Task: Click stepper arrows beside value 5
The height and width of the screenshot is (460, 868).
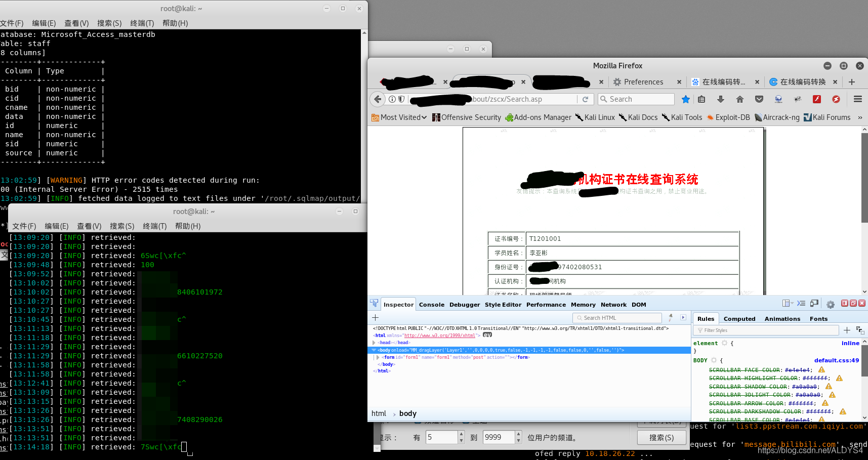Action: [461, 437]
